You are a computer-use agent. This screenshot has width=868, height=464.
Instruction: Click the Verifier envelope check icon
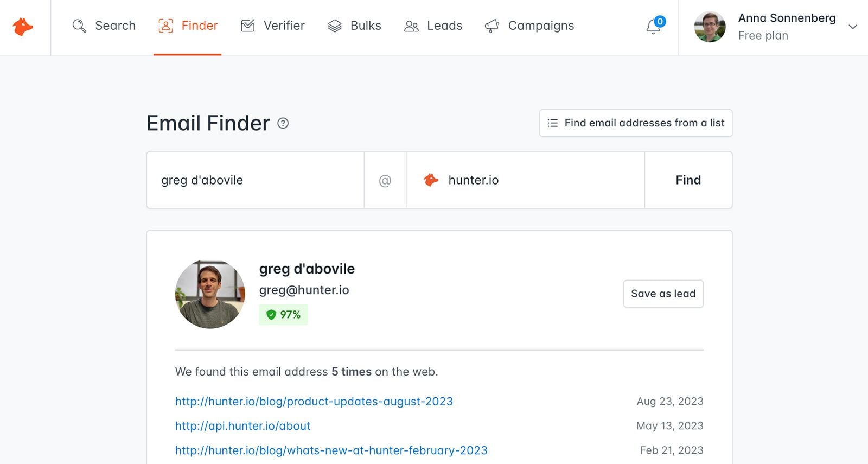pyautogui.click(x=247, y=26)
